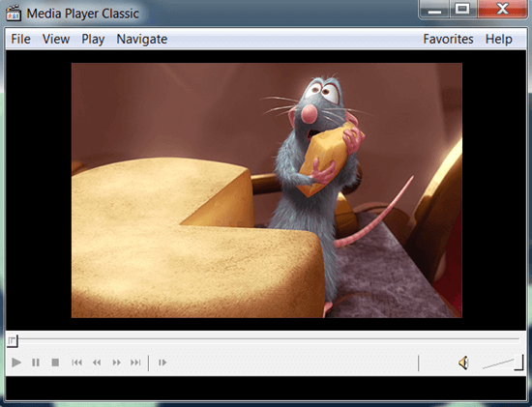Open the Help menu
The width and height of the screenshot is (532, 407).
click(x=498, y=39)
